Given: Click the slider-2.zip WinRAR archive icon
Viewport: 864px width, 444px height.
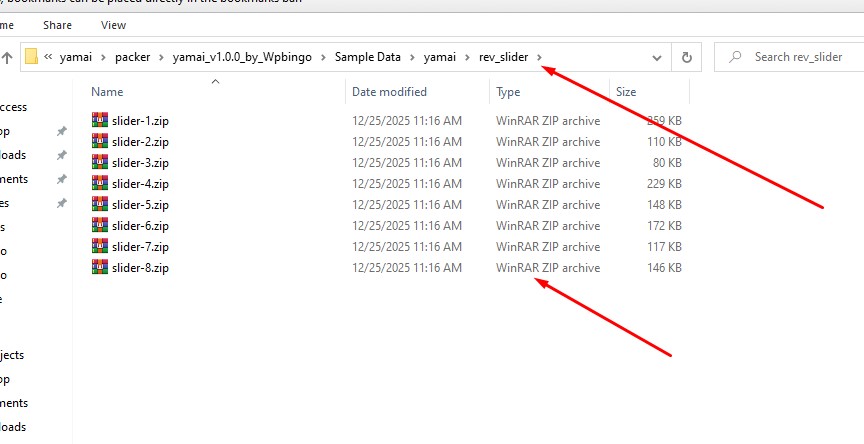Looking at the screenshot, I should click(100, 141).
